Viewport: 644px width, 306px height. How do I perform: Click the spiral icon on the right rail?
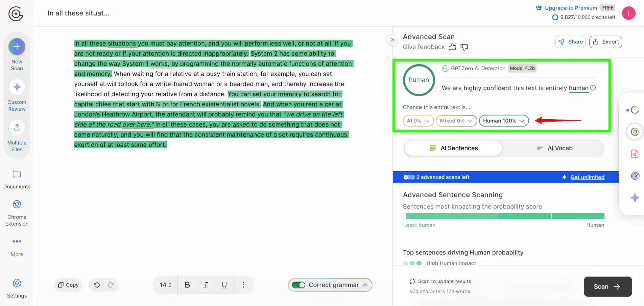[635, 176]
